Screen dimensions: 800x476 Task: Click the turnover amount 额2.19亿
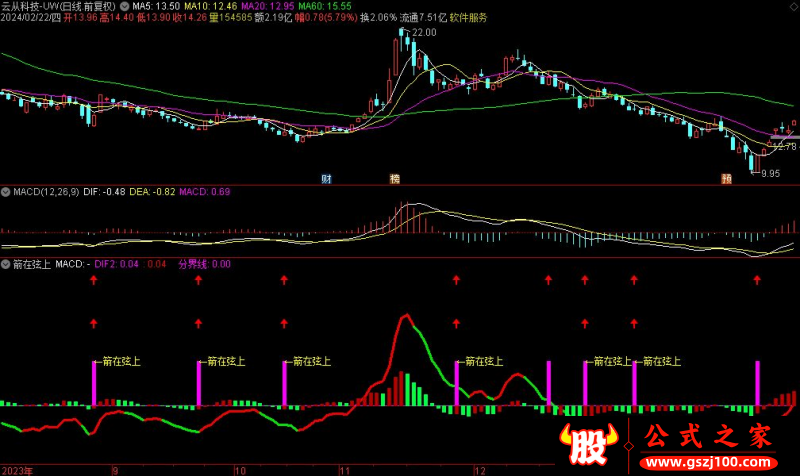(273, 17)
